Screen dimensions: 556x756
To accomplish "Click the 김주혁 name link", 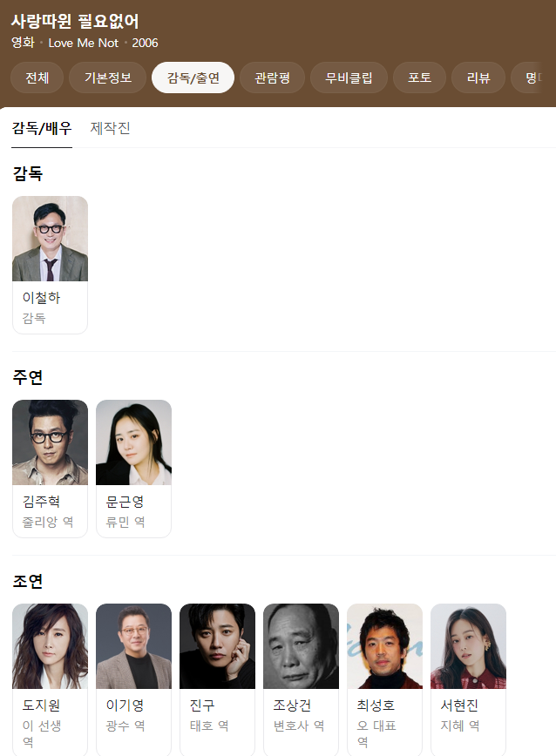I will tap(42, 502).
